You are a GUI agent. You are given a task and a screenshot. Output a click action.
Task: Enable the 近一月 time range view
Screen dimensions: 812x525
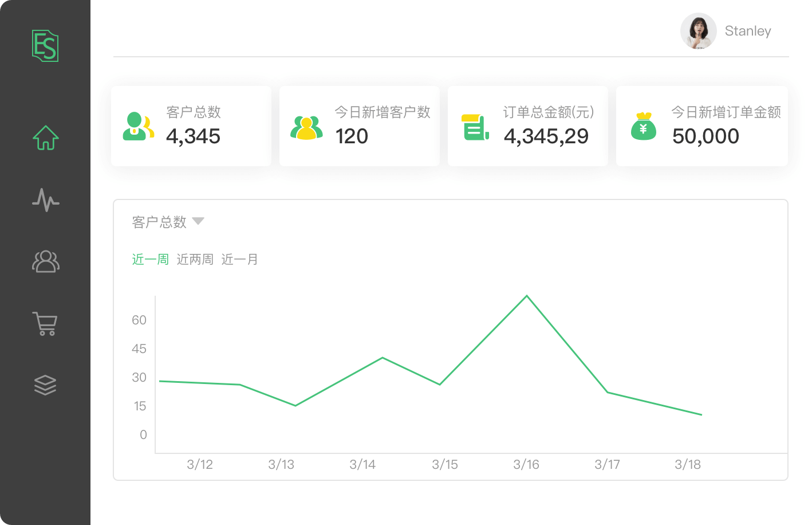coord(240,259)
